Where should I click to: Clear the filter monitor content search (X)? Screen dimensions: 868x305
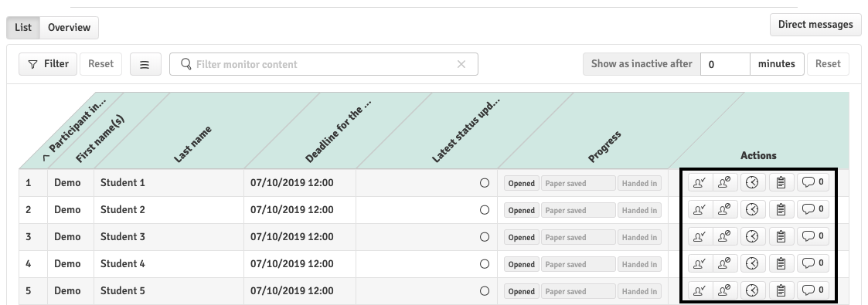coord(461,64)
